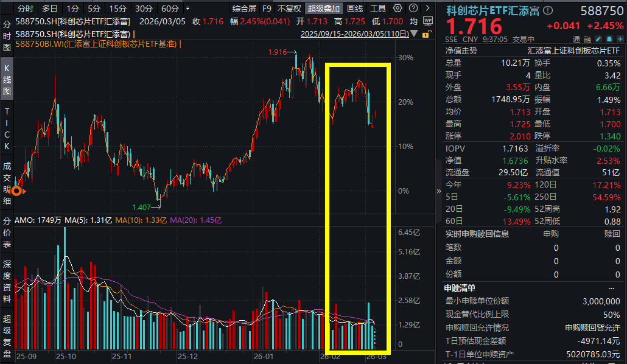
Task: Click the 画线 draw line button
Action: point(355,9)
